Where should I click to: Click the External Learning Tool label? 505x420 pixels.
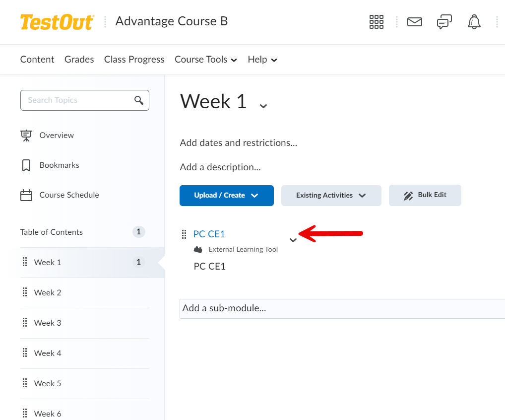pos(243,250)
